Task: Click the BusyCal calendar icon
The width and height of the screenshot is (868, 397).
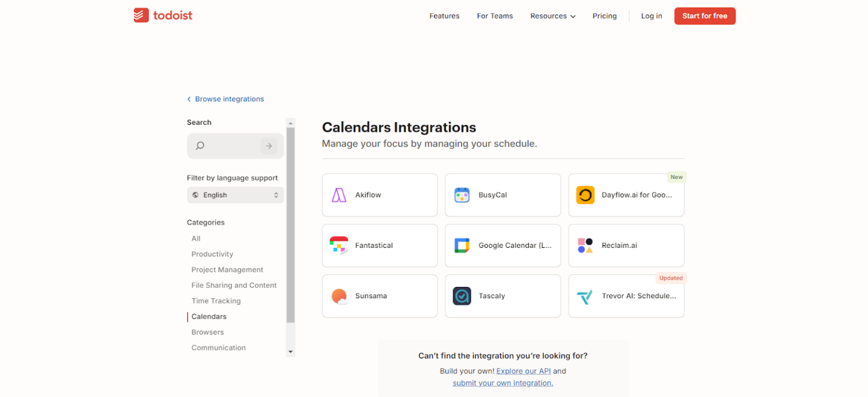Action: click(462, 195)
